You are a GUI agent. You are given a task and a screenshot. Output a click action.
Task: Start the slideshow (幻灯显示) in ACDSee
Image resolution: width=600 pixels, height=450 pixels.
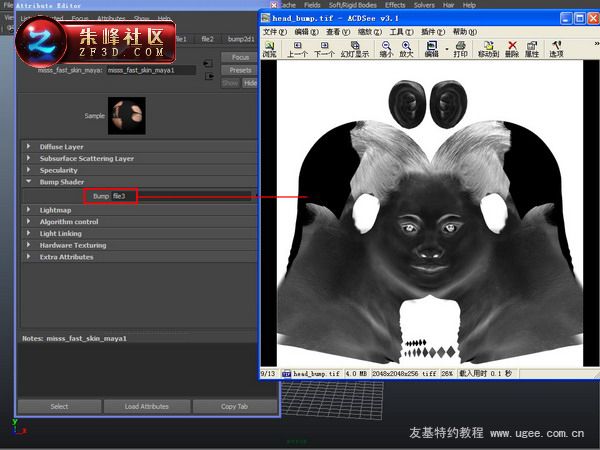pos(355,49)
